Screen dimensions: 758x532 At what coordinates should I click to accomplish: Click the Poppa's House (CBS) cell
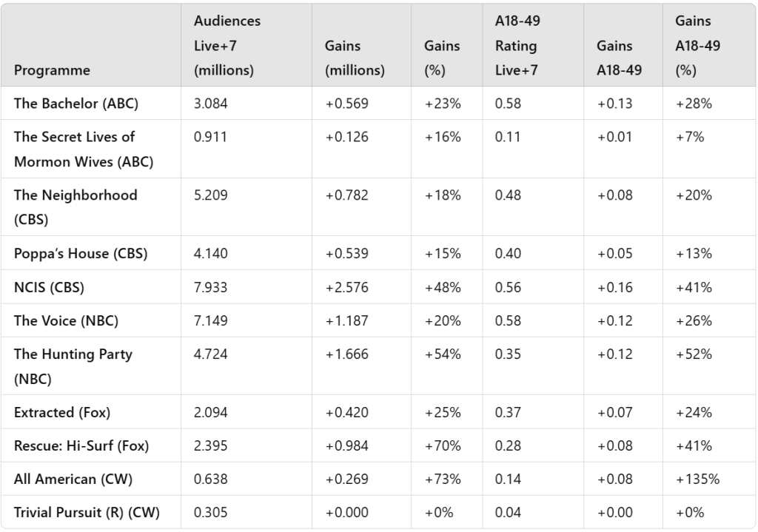coord(81,253)
